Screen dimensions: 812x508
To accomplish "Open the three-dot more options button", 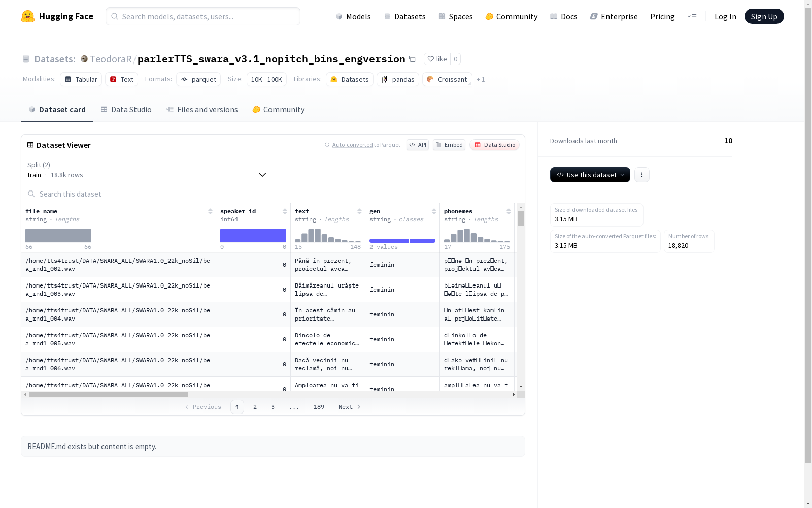I will (x=642, y=175).
